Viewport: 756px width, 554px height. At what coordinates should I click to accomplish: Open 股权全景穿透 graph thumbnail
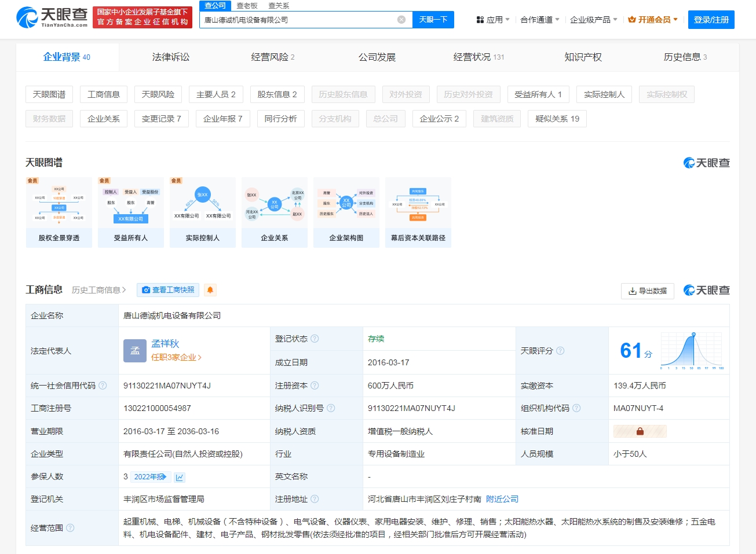pos(59,212)
